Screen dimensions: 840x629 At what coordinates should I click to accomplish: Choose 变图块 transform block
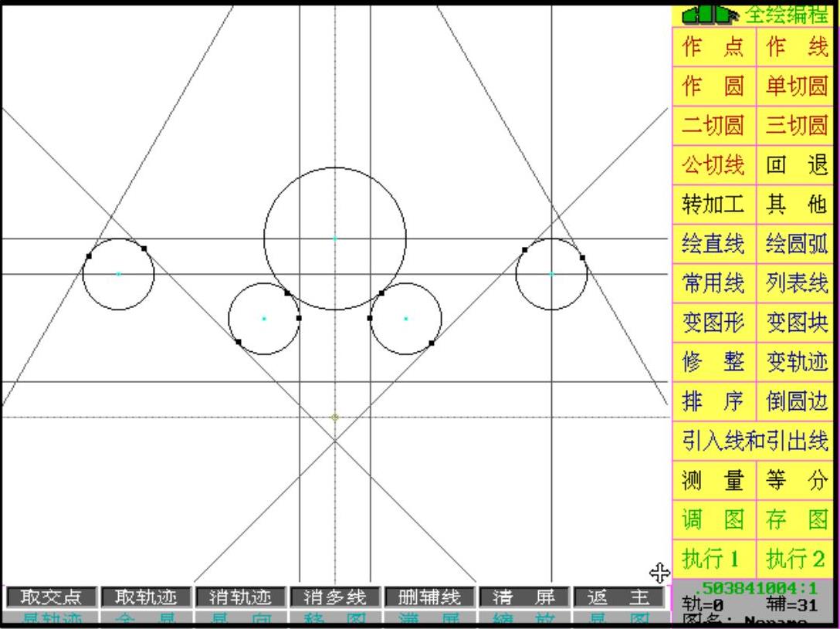(795, 323)
